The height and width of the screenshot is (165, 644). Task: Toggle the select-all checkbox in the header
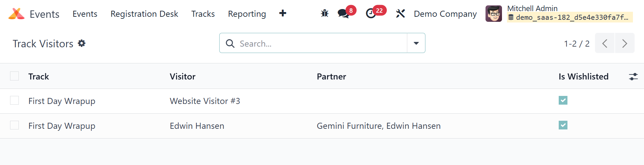point(14,76)
